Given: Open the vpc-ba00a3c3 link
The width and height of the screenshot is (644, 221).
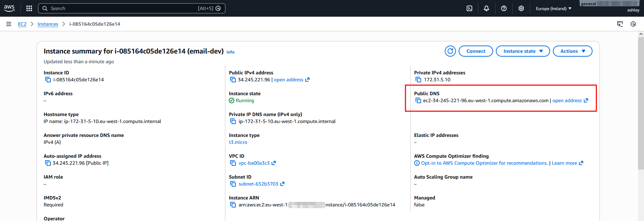Looking at the screenshot, I should coord(254,163).
